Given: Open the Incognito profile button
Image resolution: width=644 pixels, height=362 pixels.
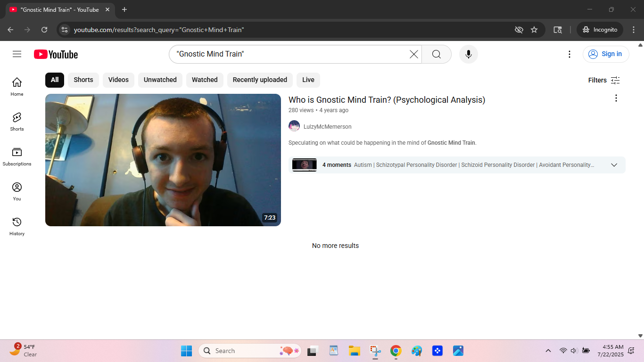Looking at the screenshot, I should click(x=600, y=30).
